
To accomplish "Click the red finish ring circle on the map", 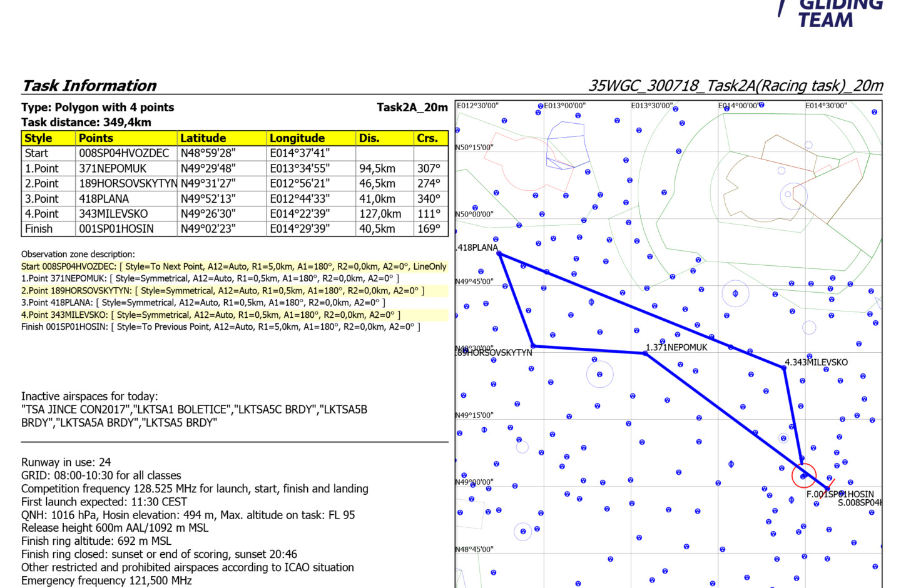I will click(x=804, y=475).
